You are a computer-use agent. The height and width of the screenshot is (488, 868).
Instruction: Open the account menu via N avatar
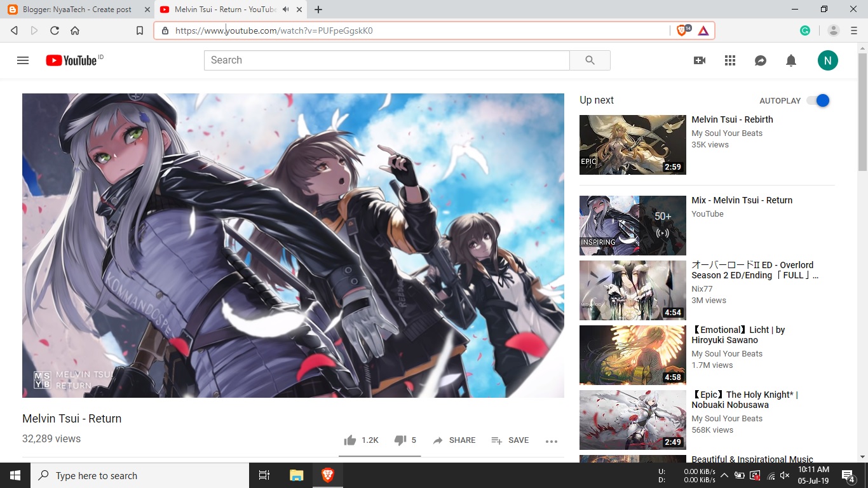(x=827, y=60)
